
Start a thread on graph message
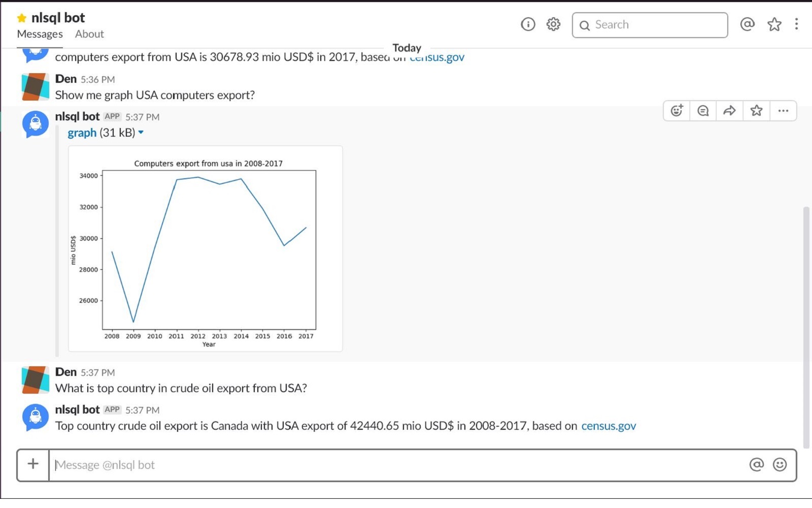703,111
